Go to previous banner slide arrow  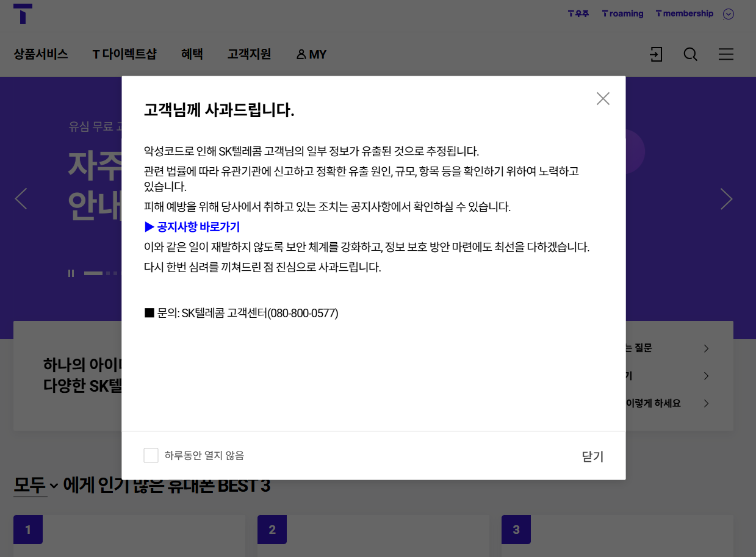pyautogui.click(x=21, y=199)
